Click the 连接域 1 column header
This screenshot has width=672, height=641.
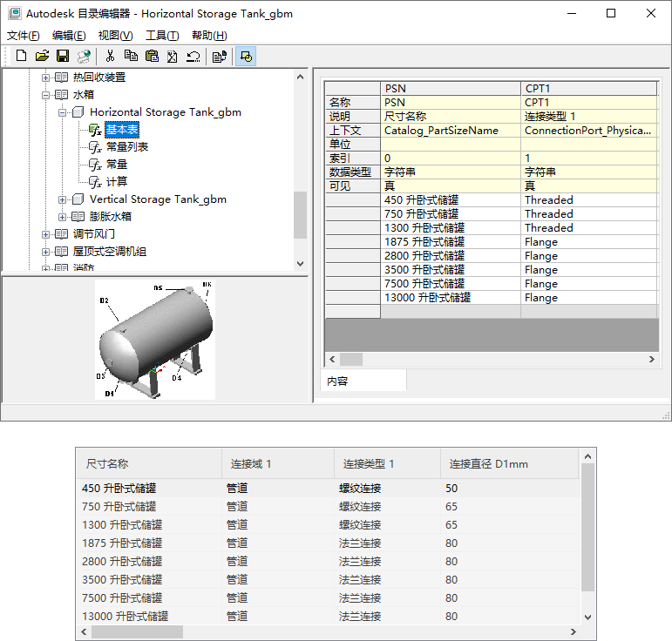pyautogui.click(x=278, y=463)
